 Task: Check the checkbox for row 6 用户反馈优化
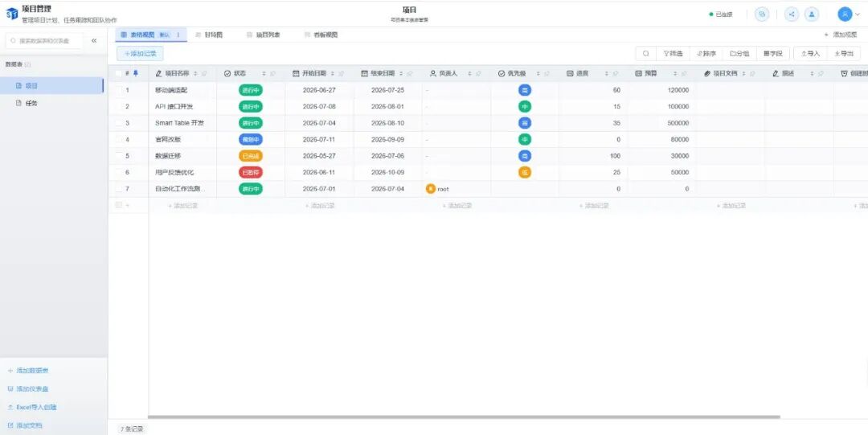pos(118,172)
